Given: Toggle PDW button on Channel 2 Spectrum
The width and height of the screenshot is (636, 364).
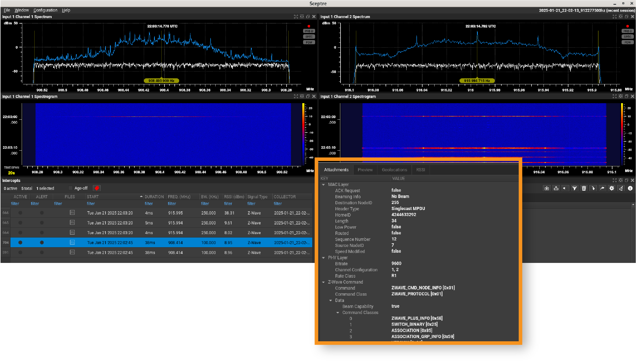Looking at the screenshot, I should click(x=627, y=42).
